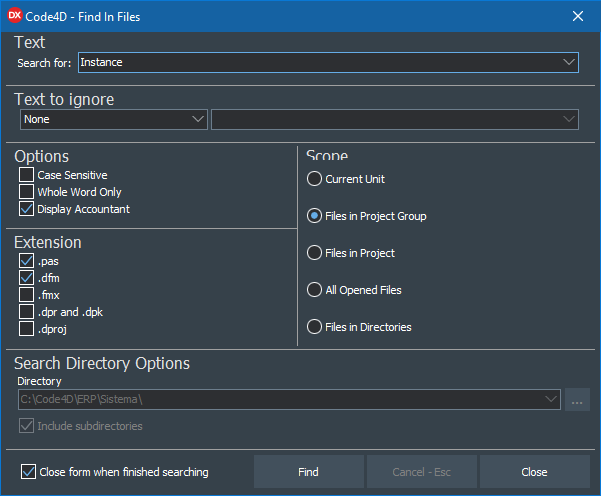Enable the Case Sensitive checkbox
601x496 pixels.
click(26, 175)
